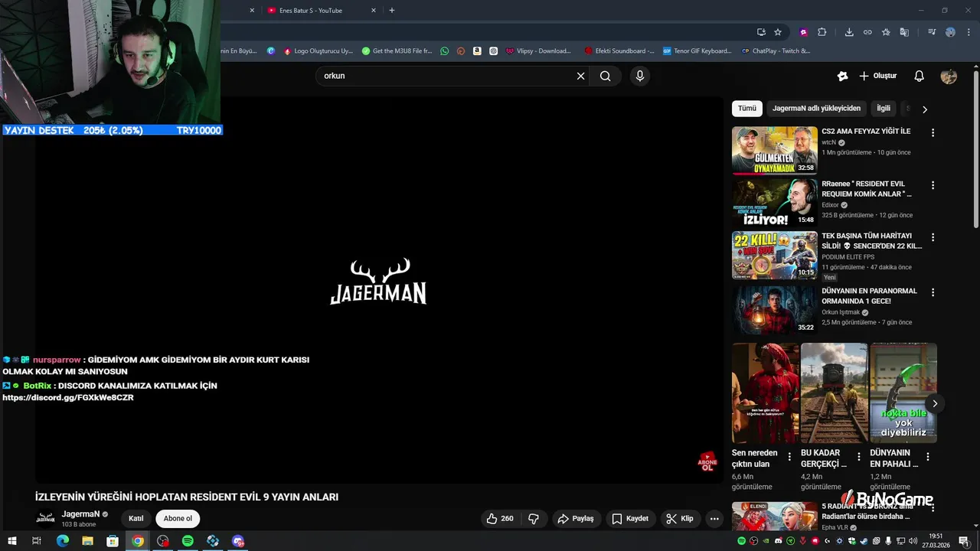Click the Katıl button
980x551 pixels.
coord(136,519)
